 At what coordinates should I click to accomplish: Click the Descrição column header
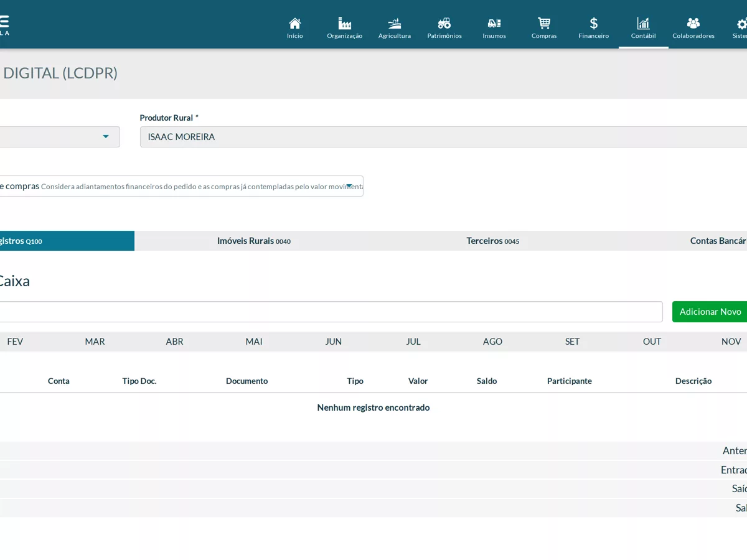[693, 381]
